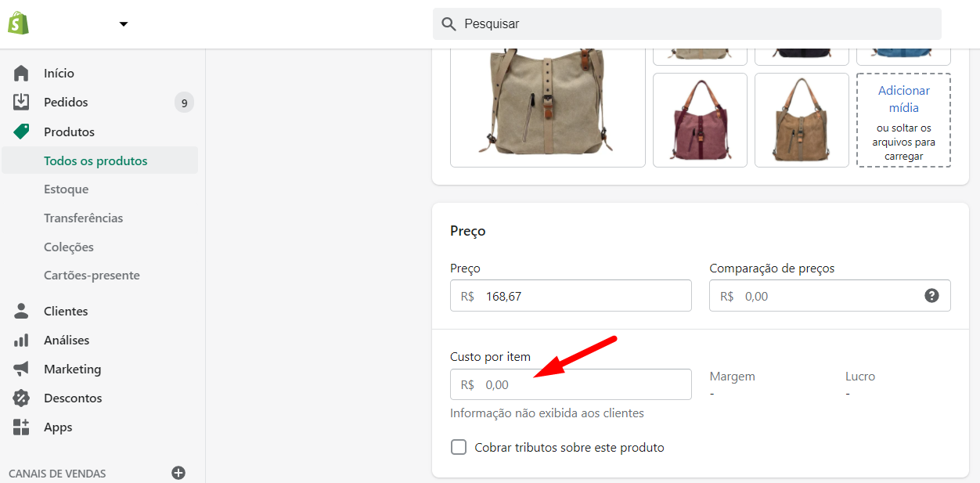The height and width of the screenshot is (483, 980).
Task: Click the Clientes person icon
Action: coord(21,312)
